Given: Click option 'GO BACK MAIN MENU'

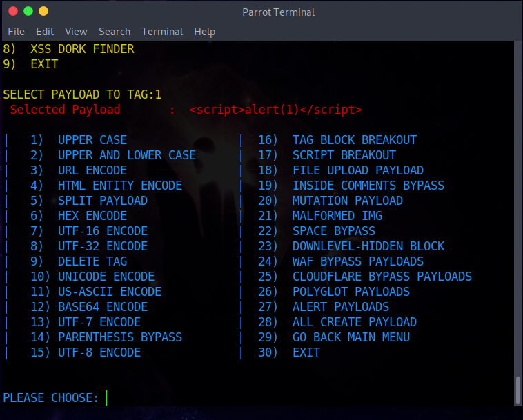Looking at the screenshot, I should point(351,337).
